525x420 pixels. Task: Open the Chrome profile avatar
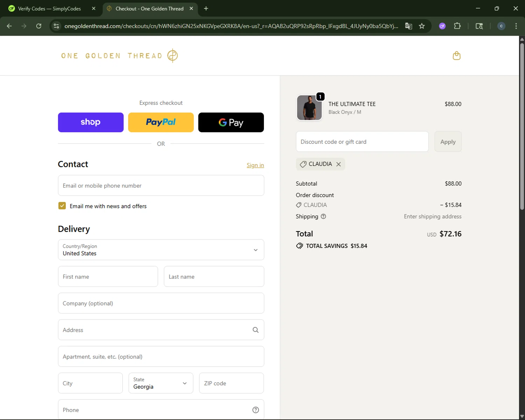click(501, 26)
